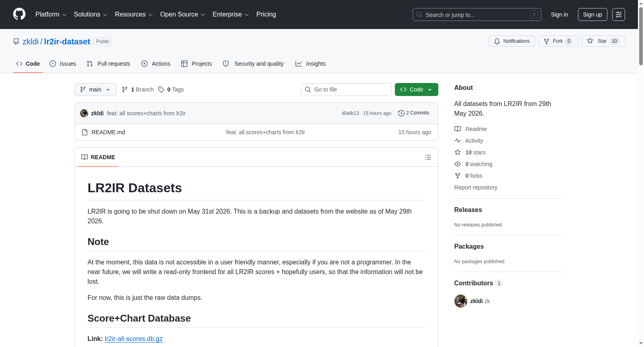This screenshot has width=644, height=347.
Task: Open the Pricing page
Action: click(x=266, y=15)
